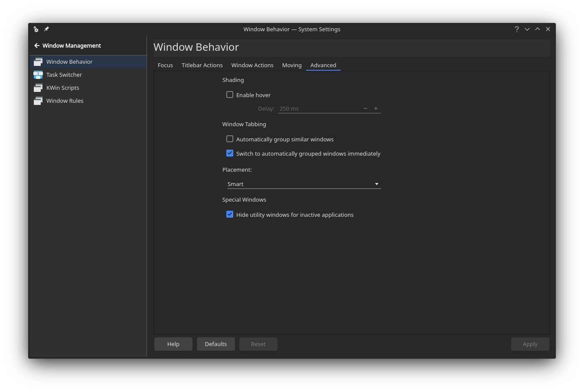Check Automatically group similar windows
The image size is (584, 392).
tap(230, 139)
